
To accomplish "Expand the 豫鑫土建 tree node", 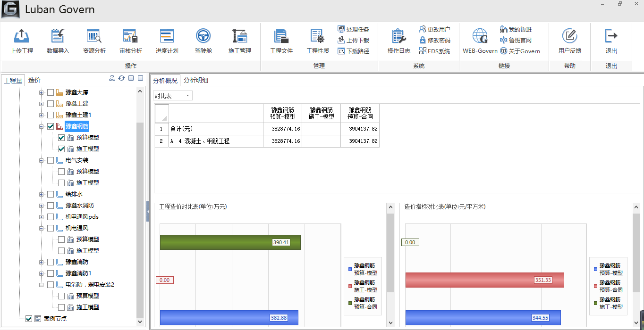I will click(x=41, y=104).
